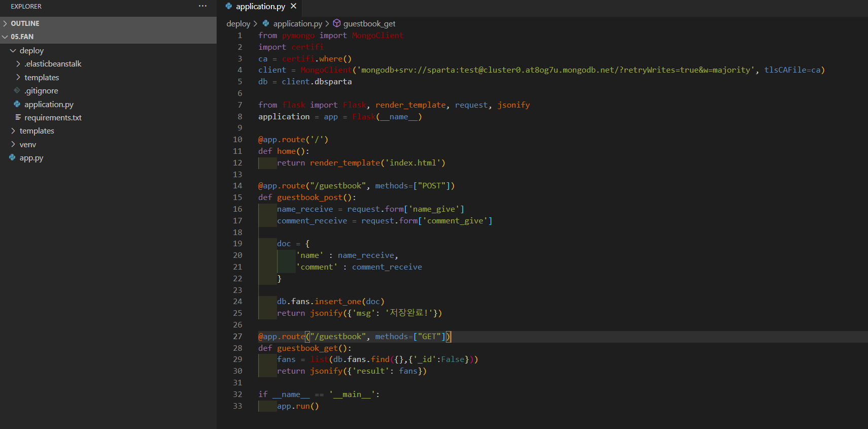Screen dimensions: 868x429
Task: Click 'name_give' string on line 16
Action: pyautogui.click(x=434, y=209)
